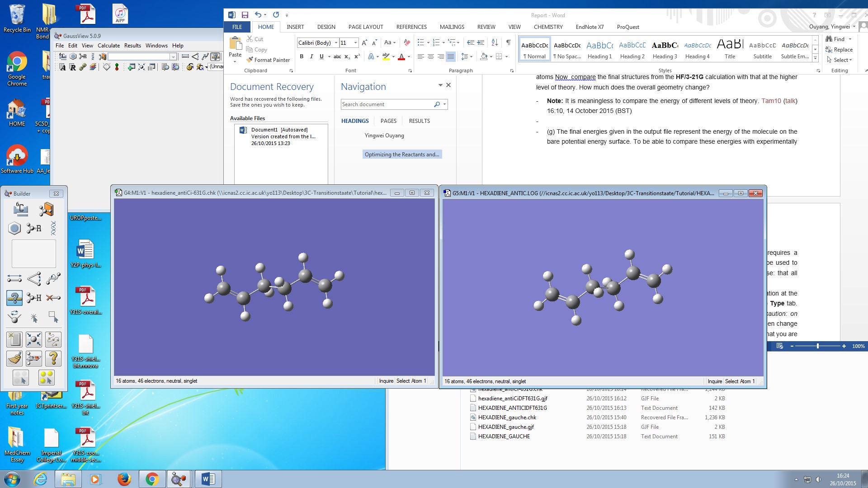This screenshot has width=868, height=488.
Task: Toggle Bold formatting in Word ribbon
Action: [302, 56]
